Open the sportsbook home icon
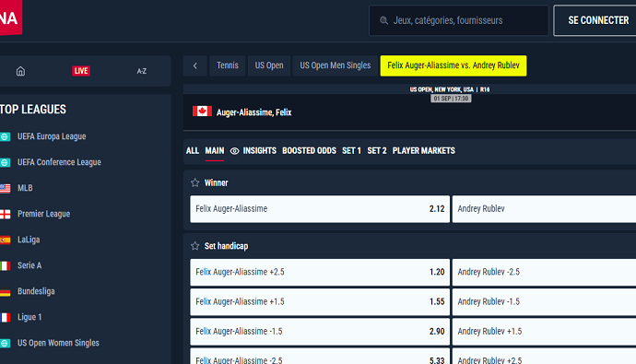This screenshot has height=364, width=636. [20, 71]
